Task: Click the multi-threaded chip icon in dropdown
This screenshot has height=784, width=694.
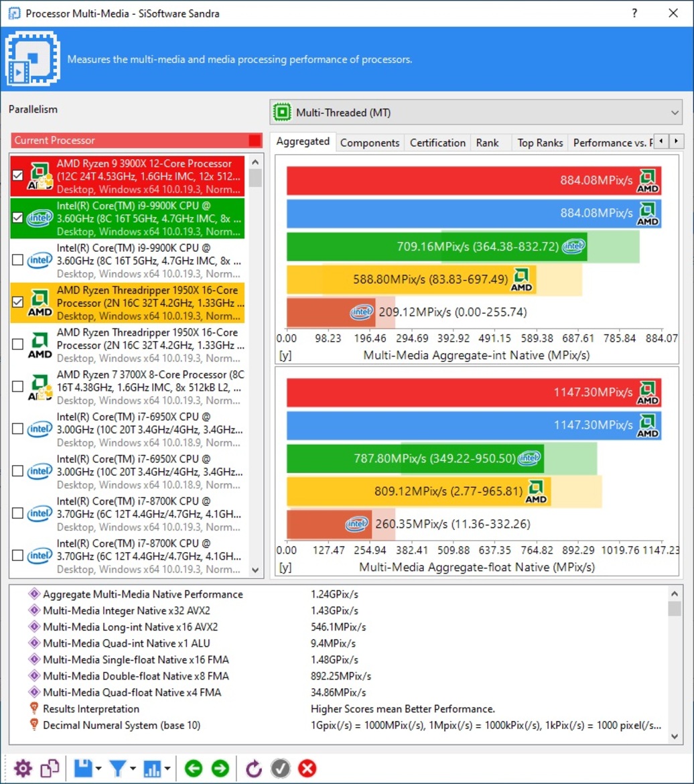Action: (x=283, y=113)
